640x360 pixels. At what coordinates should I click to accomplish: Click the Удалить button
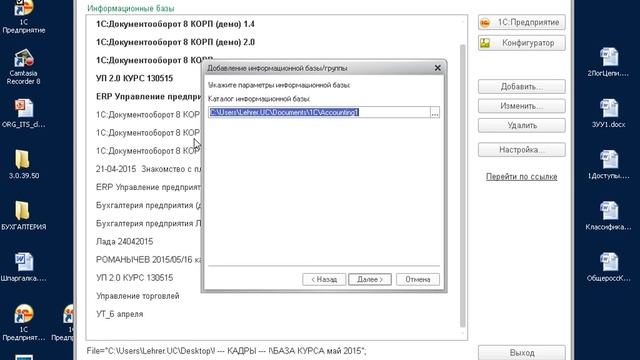point(522,125)
